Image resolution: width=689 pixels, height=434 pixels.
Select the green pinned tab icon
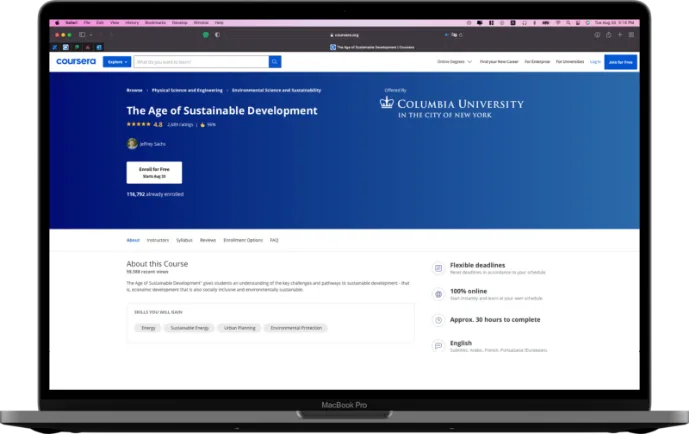[77, 47]
